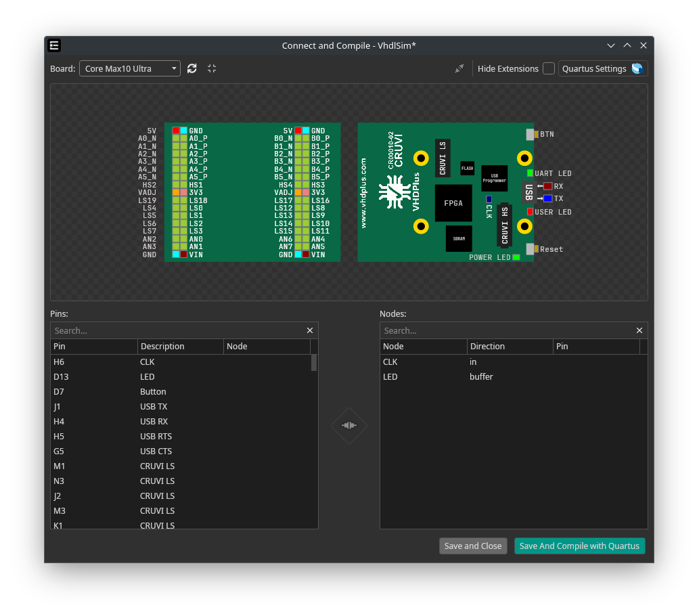Select the connector plug icon near Hide Extensions
The height and width of the screenshot is (616, 699).
pyautogui.click(x=459, y=68)
